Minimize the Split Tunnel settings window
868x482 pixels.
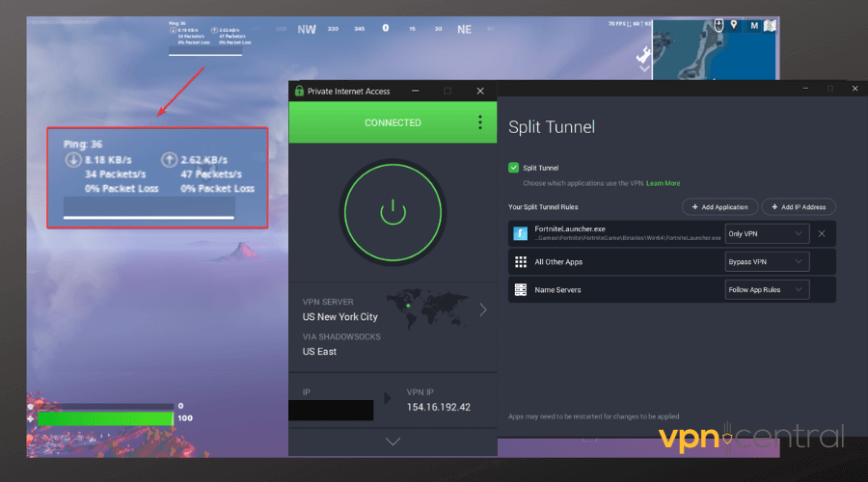(805, 88)
